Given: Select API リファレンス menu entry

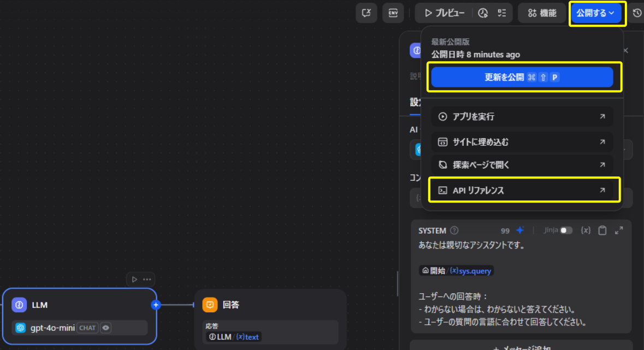Looking at the screenshot, I should (522, 190).
